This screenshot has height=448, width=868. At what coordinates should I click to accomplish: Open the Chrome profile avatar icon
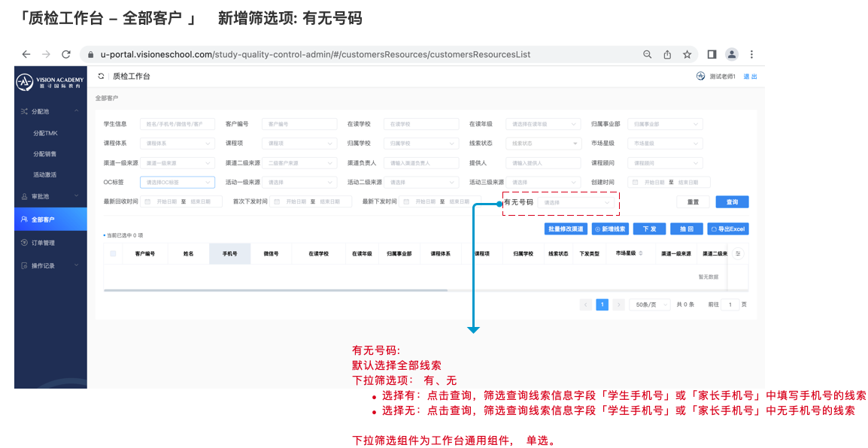click(731, 55)
